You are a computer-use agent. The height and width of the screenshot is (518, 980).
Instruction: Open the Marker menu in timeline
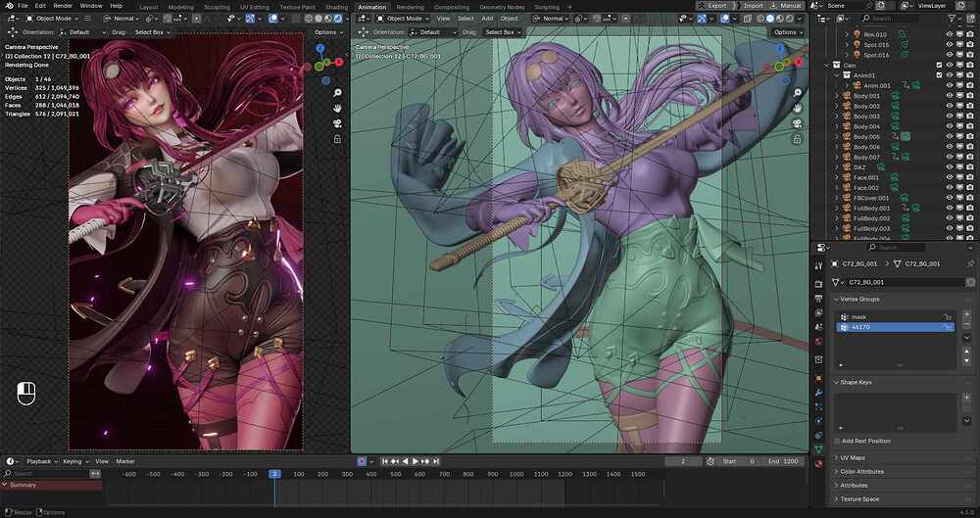point(125,461)
